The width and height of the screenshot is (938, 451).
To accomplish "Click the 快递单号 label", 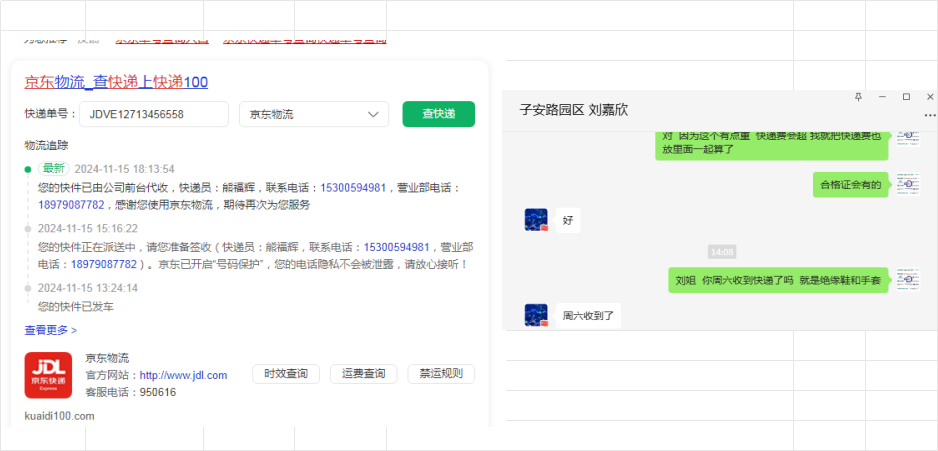I will pyautogui.click(x=50, y=114).
